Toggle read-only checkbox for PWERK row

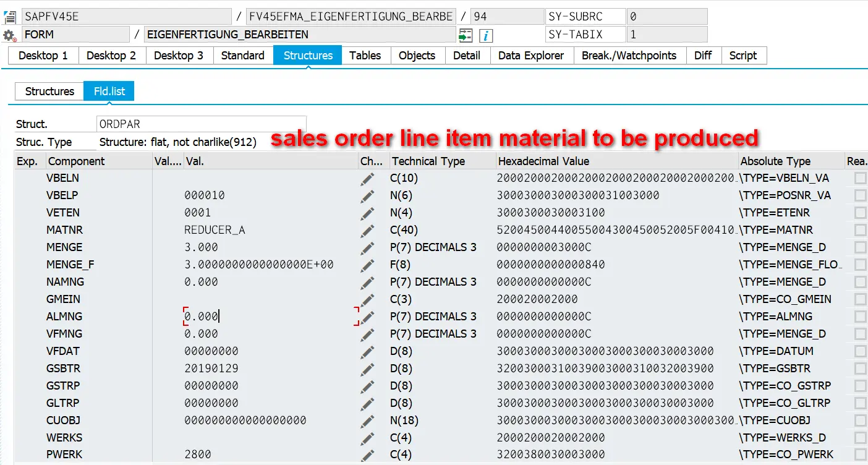click(860, 455)
